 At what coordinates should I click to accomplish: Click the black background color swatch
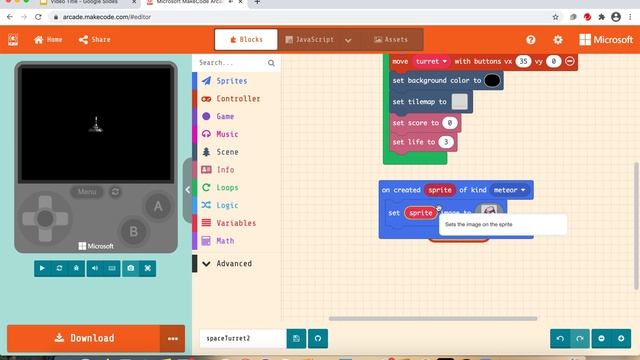click(492, 80)
